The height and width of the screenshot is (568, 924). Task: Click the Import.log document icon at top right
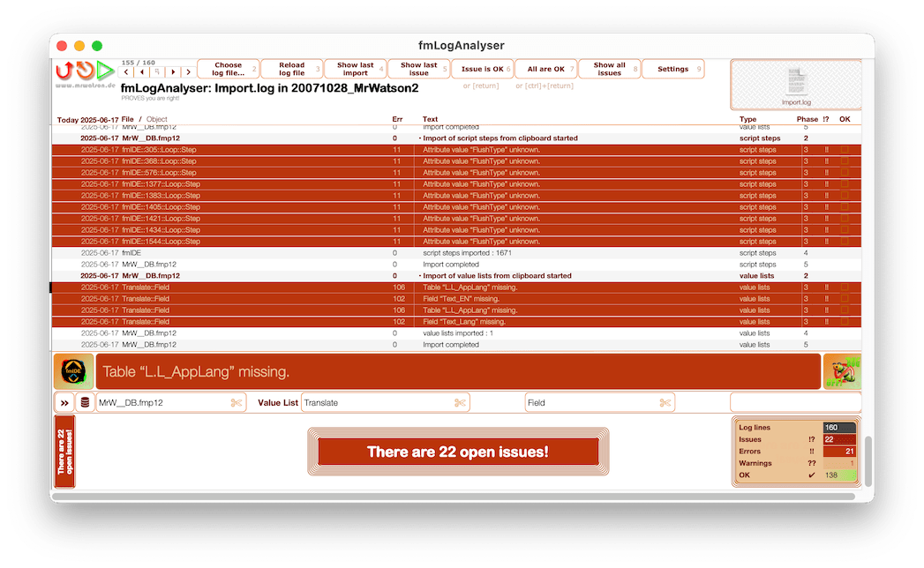tap(796, 84)
